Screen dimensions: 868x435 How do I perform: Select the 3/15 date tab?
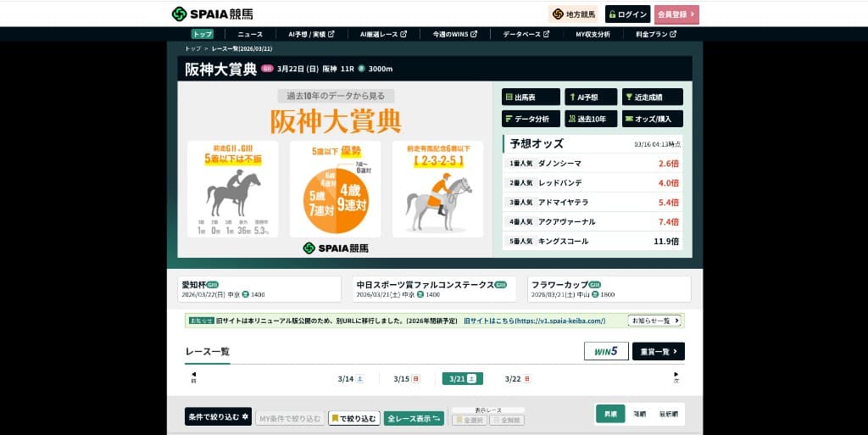(x=406, y=378)
